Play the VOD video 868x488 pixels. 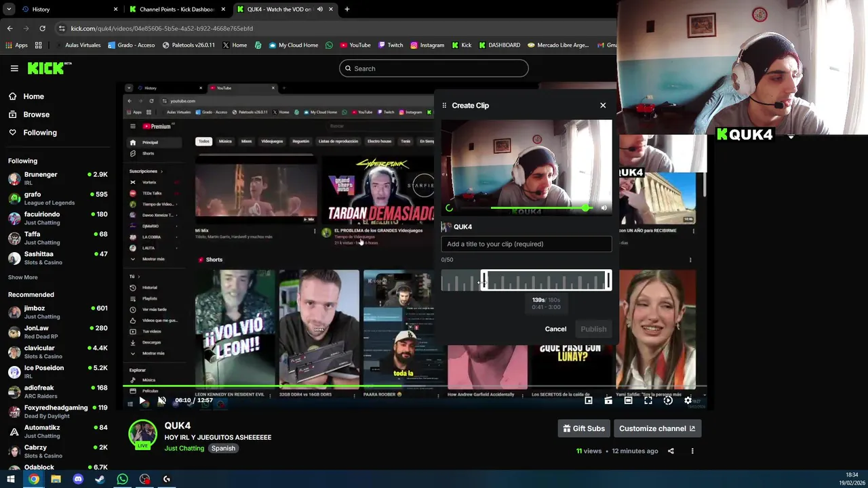pyautogui.click(x=142, y=401)
